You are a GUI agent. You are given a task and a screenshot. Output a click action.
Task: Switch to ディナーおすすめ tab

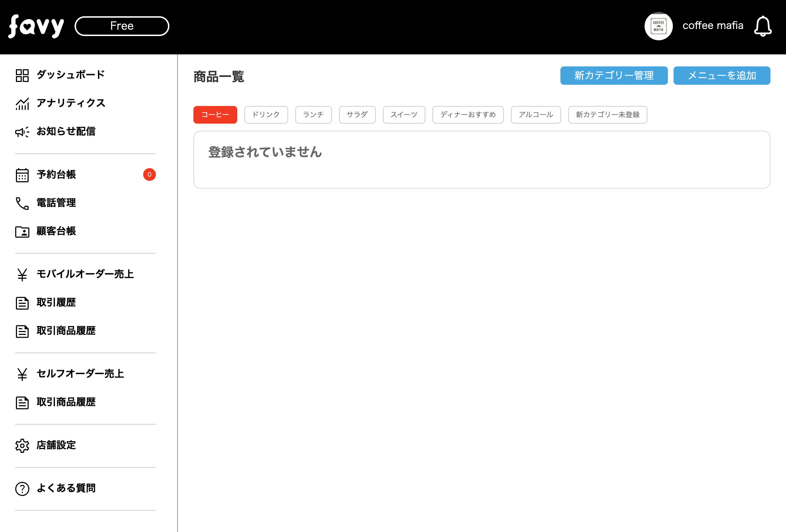pos(468,115)
